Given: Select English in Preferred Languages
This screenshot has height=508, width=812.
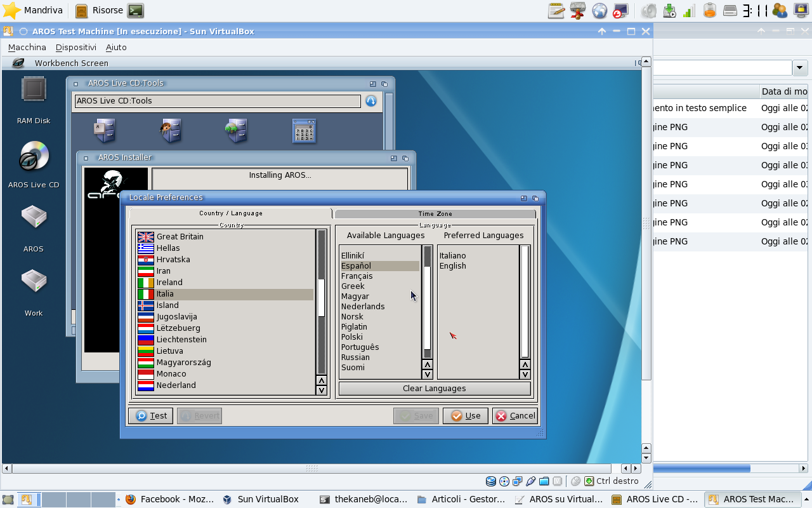Looking at the screenshot, I should click(x=478, y=266).
